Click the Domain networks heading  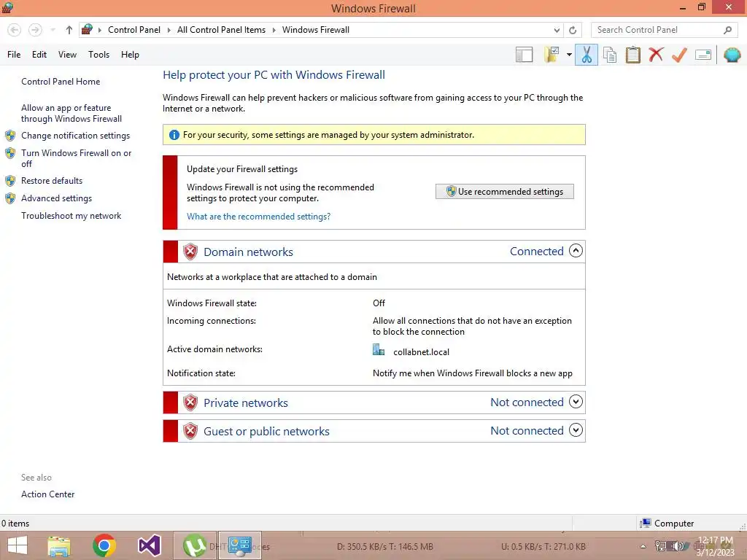tap(248, 252)
